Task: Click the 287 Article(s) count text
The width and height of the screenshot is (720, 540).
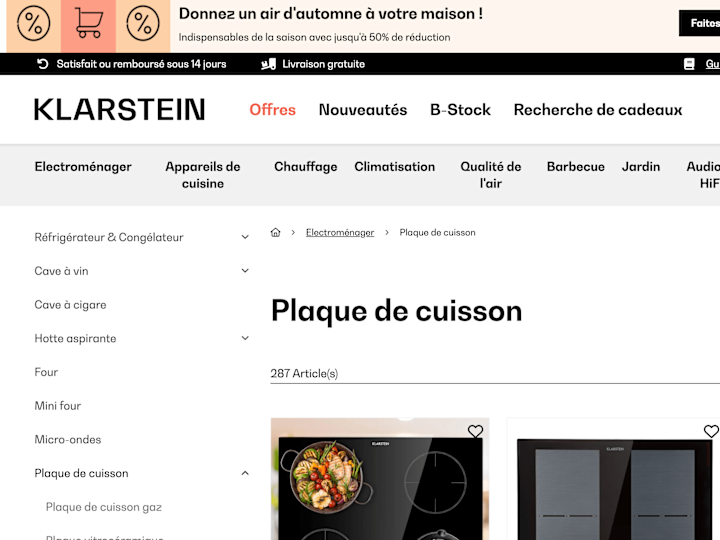Action: coord(304,373)
